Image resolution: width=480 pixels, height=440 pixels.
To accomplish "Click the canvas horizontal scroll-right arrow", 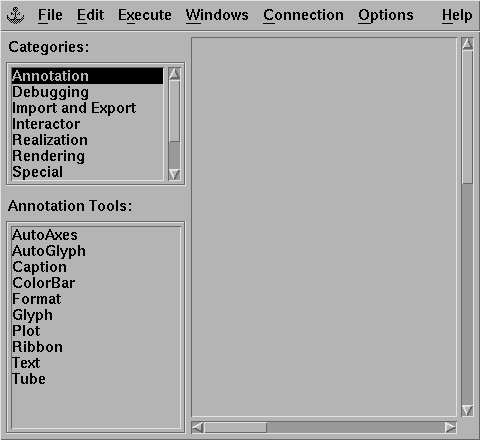I will coord(450,427).
